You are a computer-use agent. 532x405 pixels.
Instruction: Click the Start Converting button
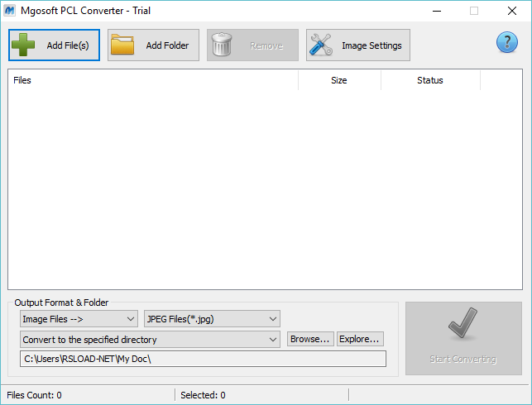(463, 339)
